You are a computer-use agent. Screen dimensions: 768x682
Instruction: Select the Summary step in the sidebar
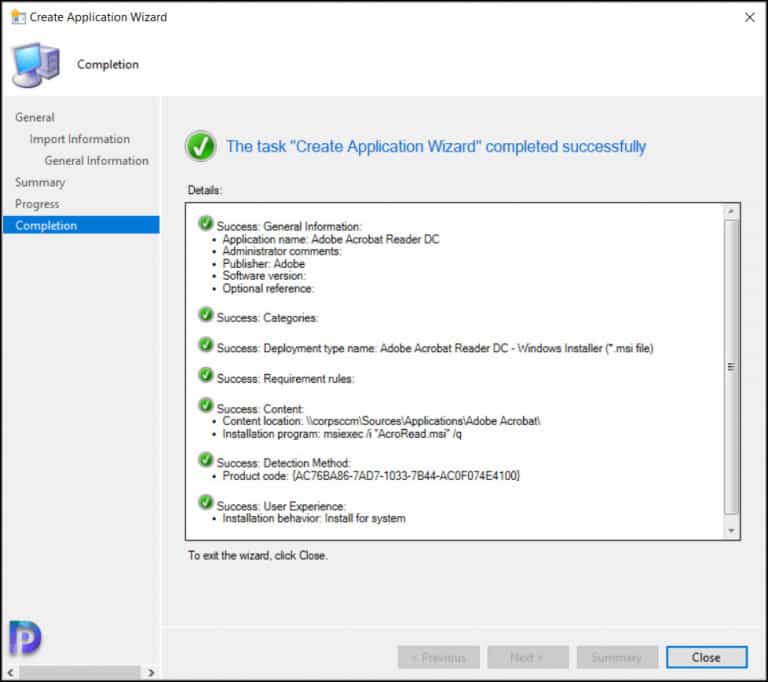click(x=40, y=182)
